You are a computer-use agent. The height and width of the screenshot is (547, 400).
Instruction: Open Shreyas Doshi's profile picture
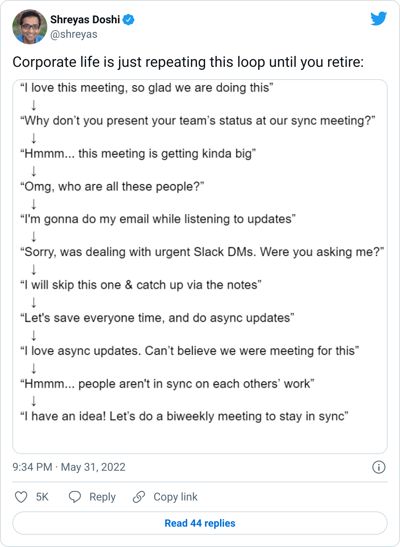coord(30,27)
